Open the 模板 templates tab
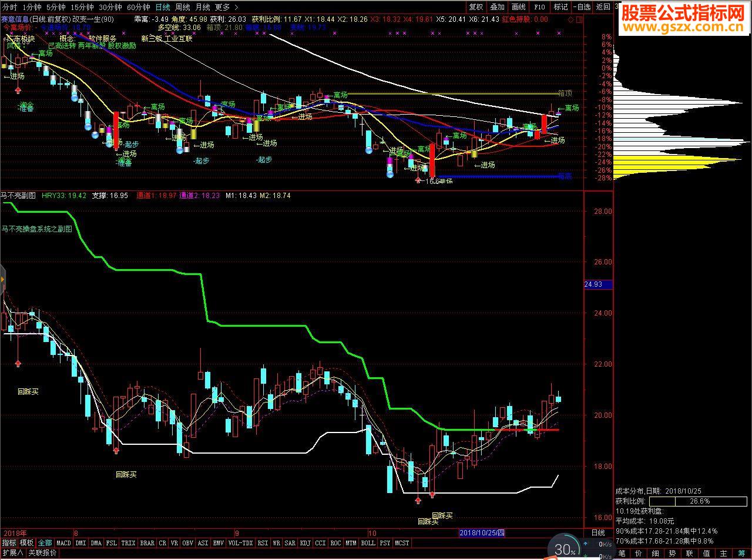Screen dimensions: 752x560 [26, 543]
